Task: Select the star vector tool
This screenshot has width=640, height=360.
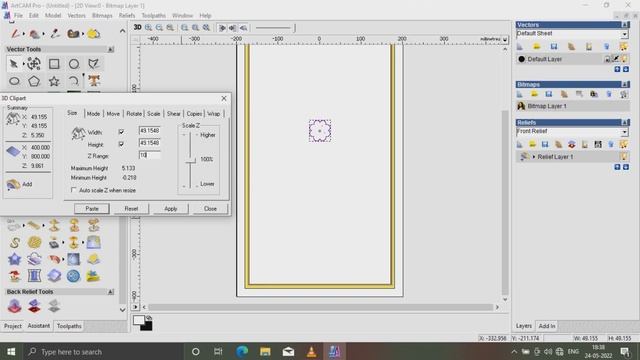Action: click(54, 81)
